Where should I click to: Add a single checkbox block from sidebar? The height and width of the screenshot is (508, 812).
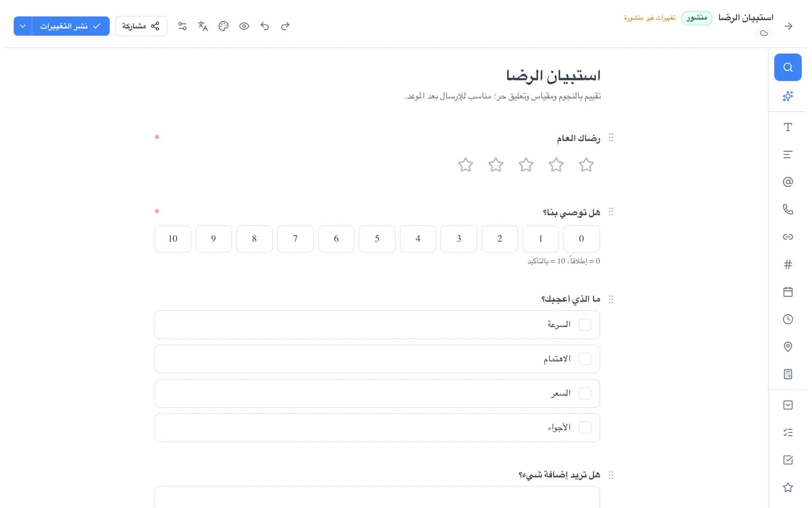(788, 460)
